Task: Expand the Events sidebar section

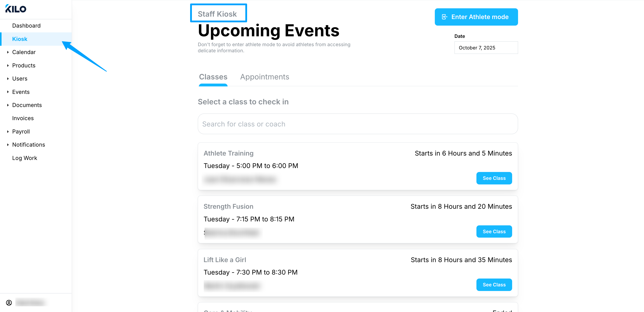Action: (x=21, y=92)
